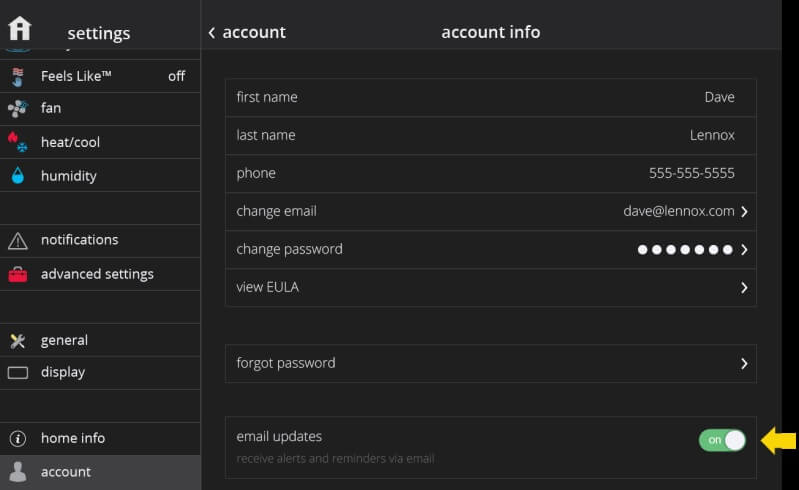Select the heat/cool flame snowflake icon
The width and height of the screenshot is (799, 490).
17,142
